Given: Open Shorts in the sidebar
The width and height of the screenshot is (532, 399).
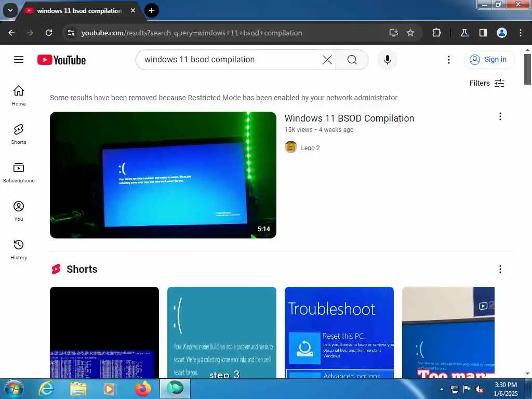Looking at the screenshot, I should (19, 134).
